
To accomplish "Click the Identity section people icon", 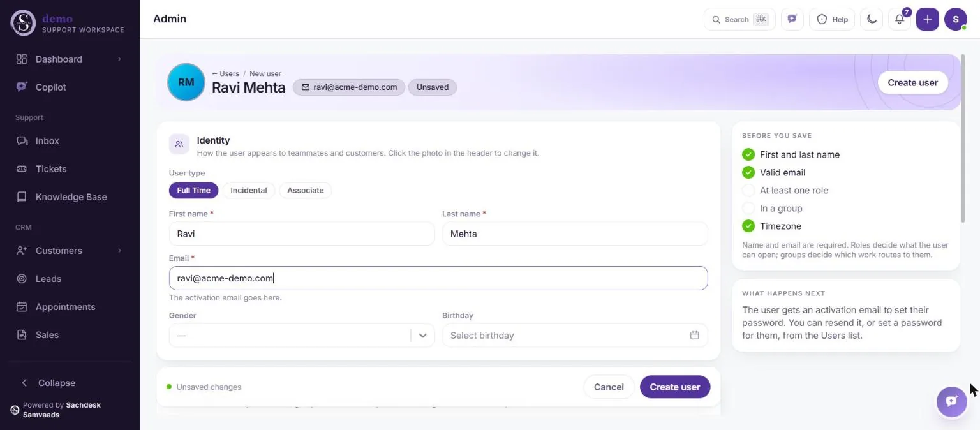I will point(179,144).
